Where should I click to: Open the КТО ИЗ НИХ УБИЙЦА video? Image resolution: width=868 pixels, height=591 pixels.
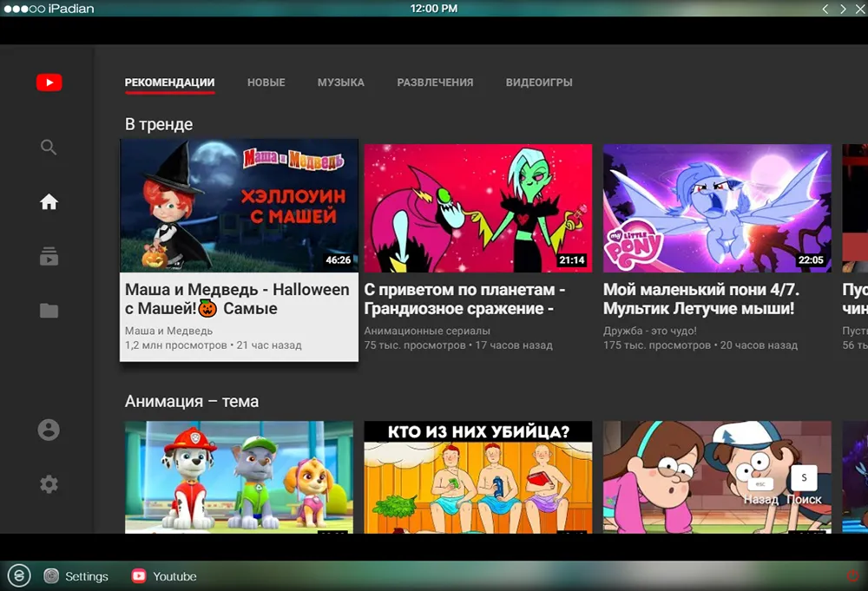(477, 477)
